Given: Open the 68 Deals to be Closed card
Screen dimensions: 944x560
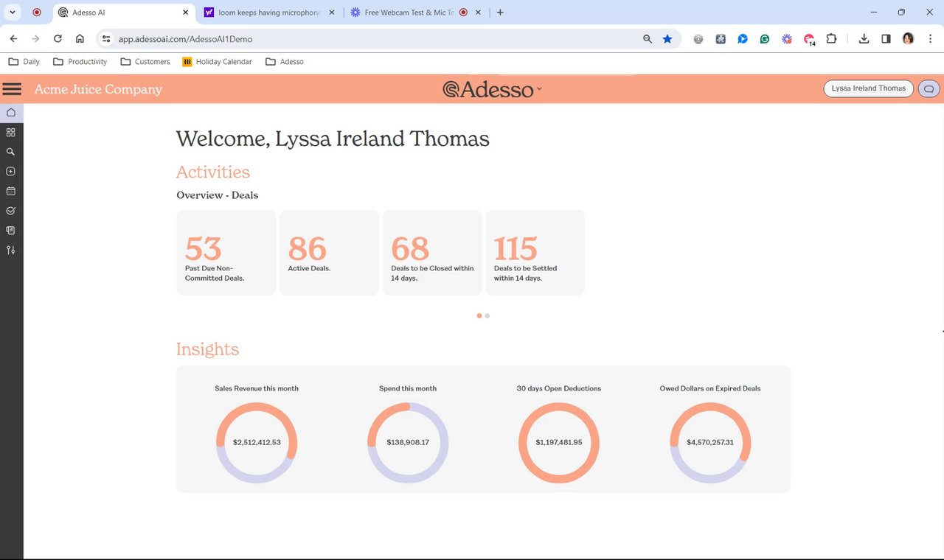Looking at the screenshot, I should pyautogui.click(x=432, y=253).
